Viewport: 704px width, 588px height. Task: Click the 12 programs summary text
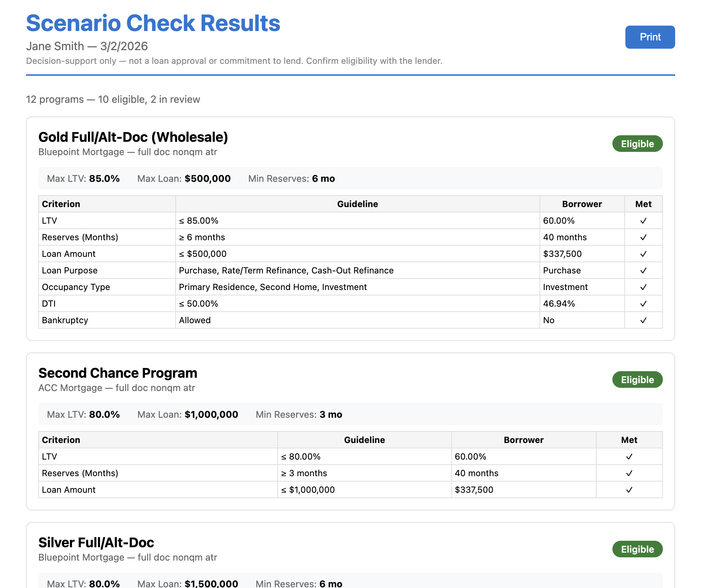[113, 99]
